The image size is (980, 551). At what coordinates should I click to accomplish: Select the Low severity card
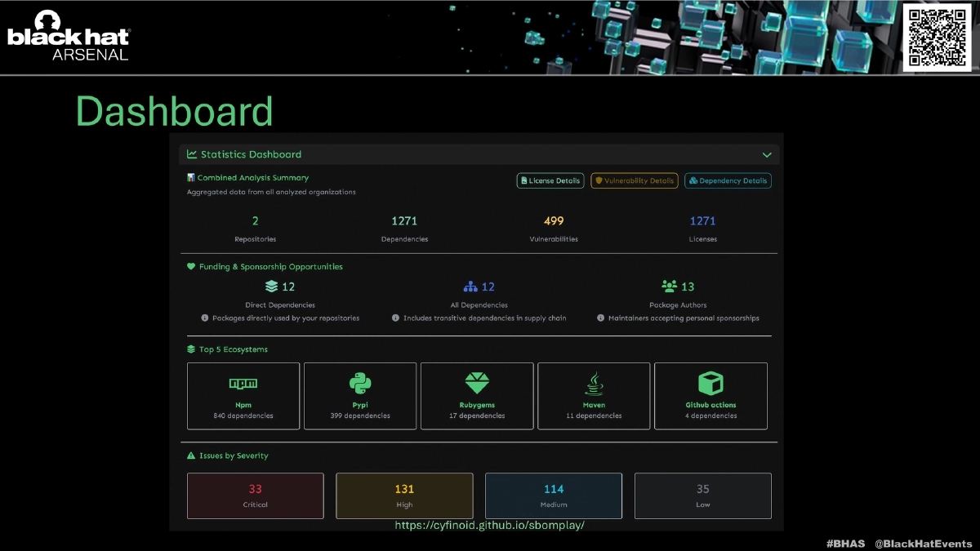pos(702,495)
